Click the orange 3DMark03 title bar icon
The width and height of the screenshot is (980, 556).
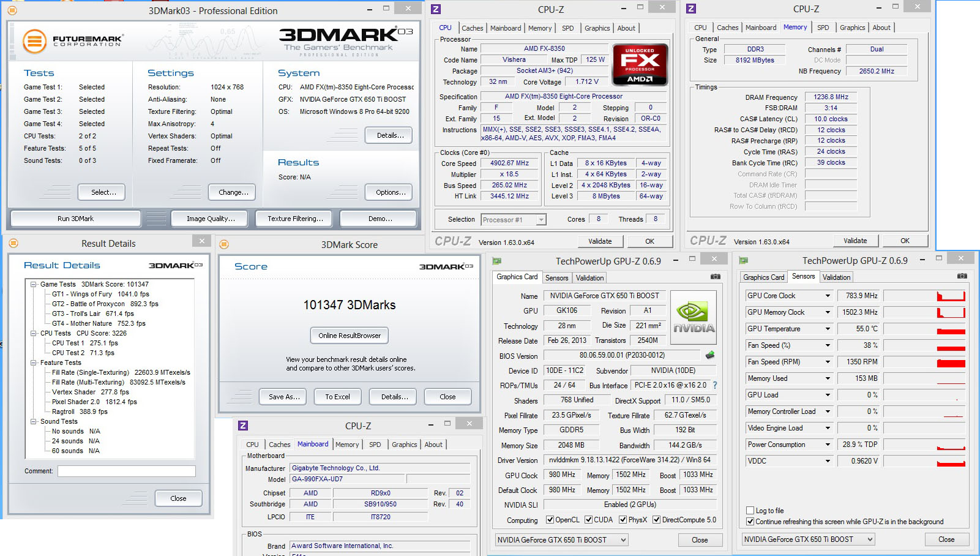[12, 10]
